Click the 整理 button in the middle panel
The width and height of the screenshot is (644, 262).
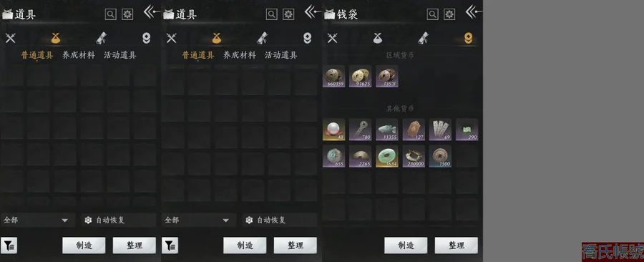296,246
